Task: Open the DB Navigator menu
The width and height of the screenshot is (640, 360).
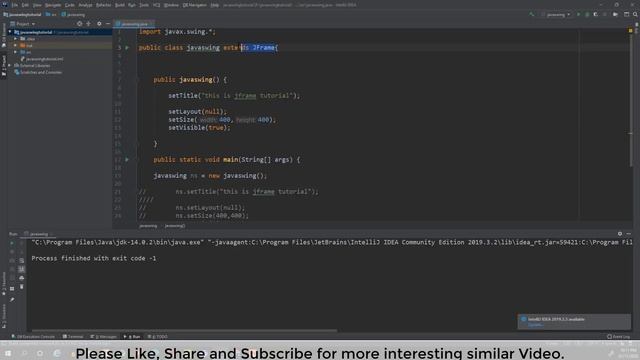Action: click(x=194, y=5)
